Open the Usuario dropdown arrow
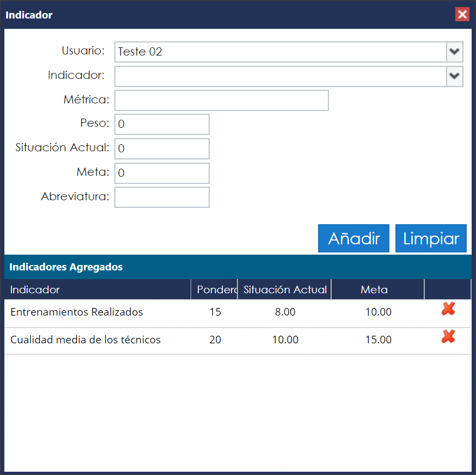The image size is (476, 475). point(454,52)
